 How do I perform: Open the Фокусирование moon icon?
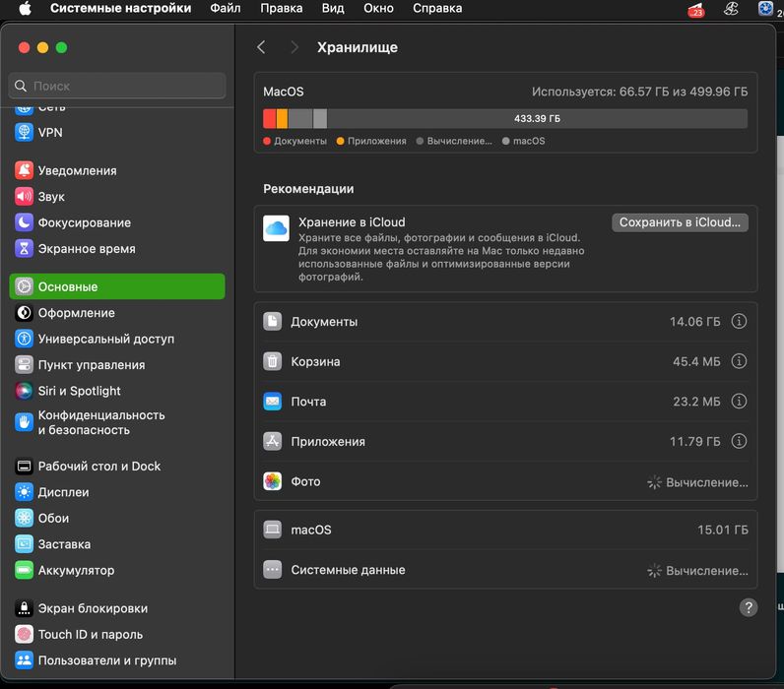pyautogui.click(x=24, y=222)
